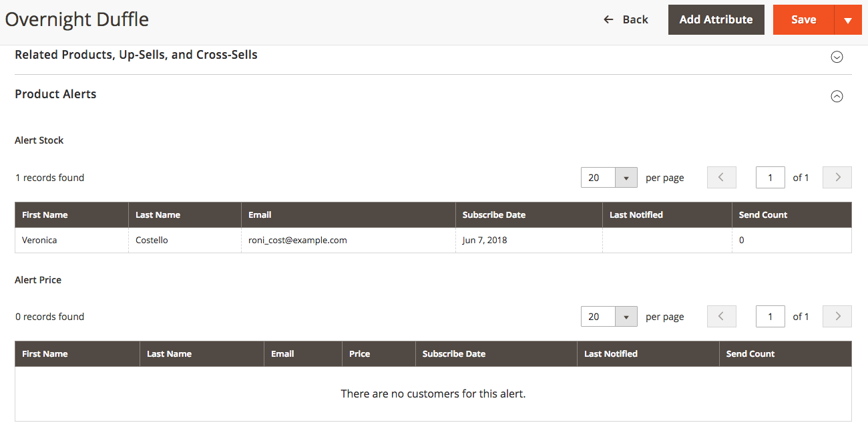Sort Alert Price grid by Price column
Image resolution: width=868 pixels, height=441 pixels.
coord(359,354)
